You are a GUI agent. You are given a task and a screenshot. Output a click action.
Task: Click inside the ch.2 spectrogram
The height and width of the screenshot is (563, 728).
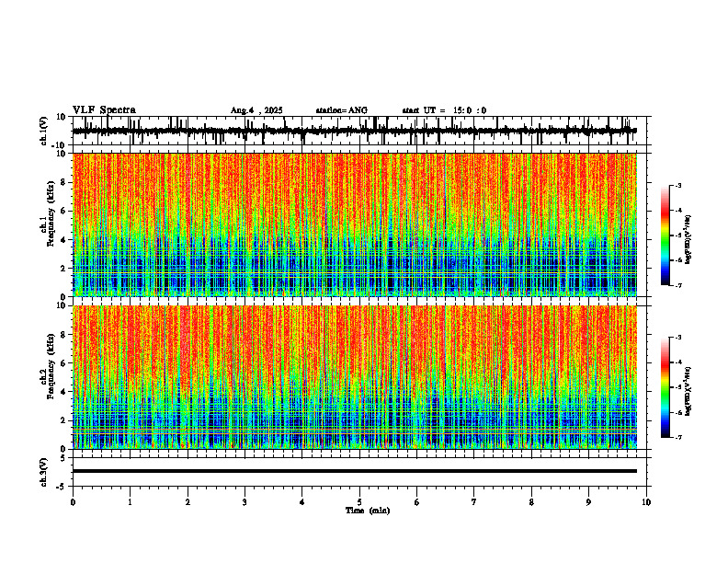pyautogui.click(x=355, y=377)
